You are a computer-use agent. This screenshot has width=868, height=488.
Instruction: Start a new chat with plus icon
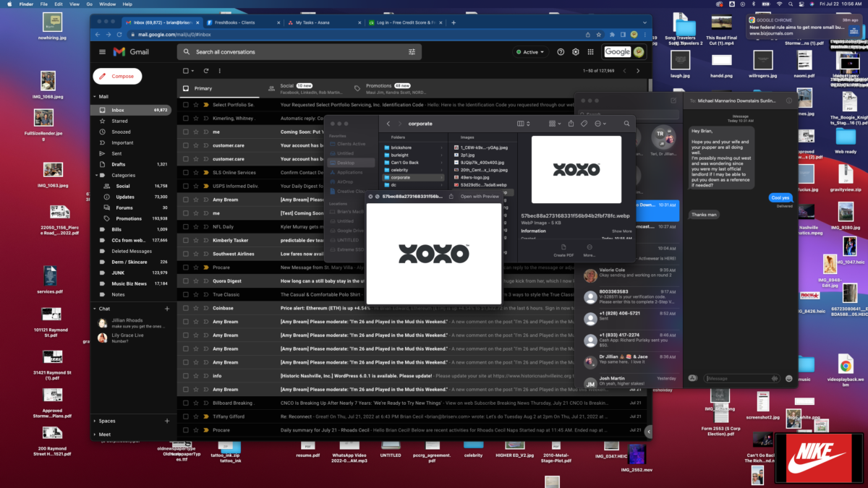tap(167, 309)
